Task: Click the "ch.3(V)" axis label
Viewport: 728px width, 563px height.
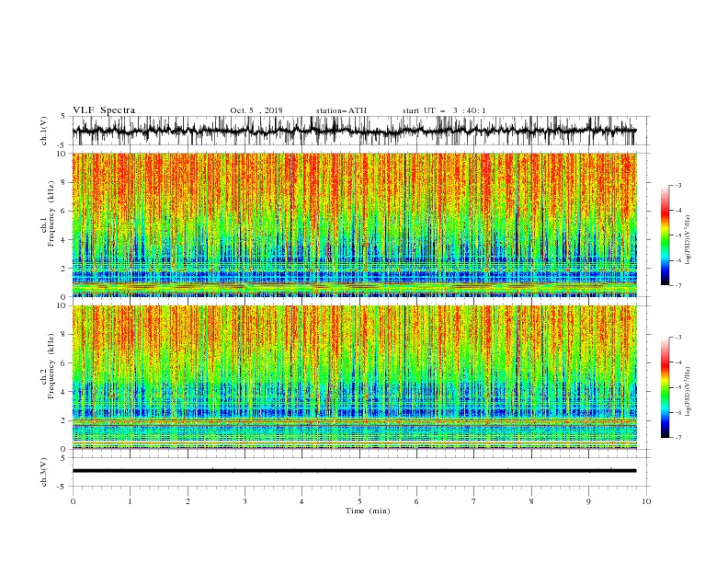Action: click(x=44, y=472)
